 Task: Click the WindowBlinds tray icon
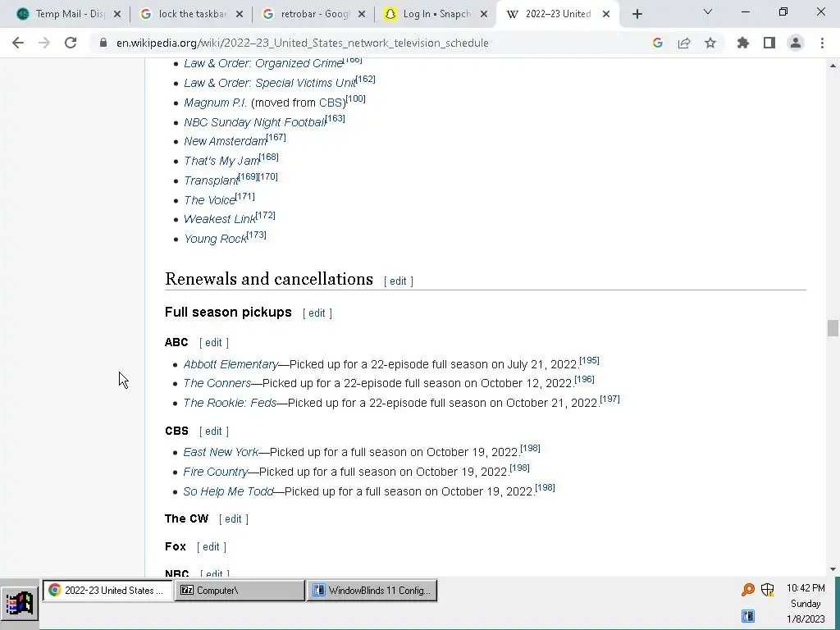point(748,616)
